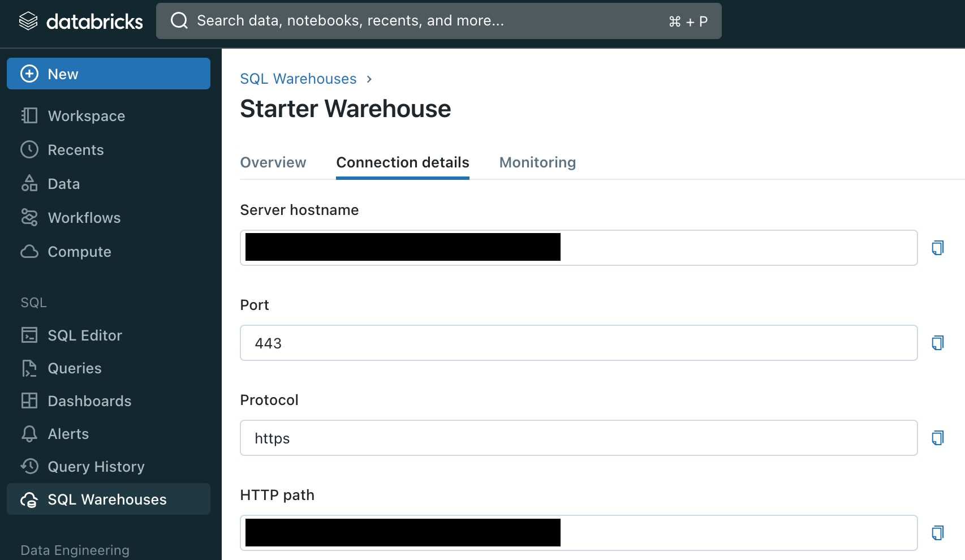Open SQL Editor from sidebar
This screenshot has width=965, height=560.
click(109, 335)
